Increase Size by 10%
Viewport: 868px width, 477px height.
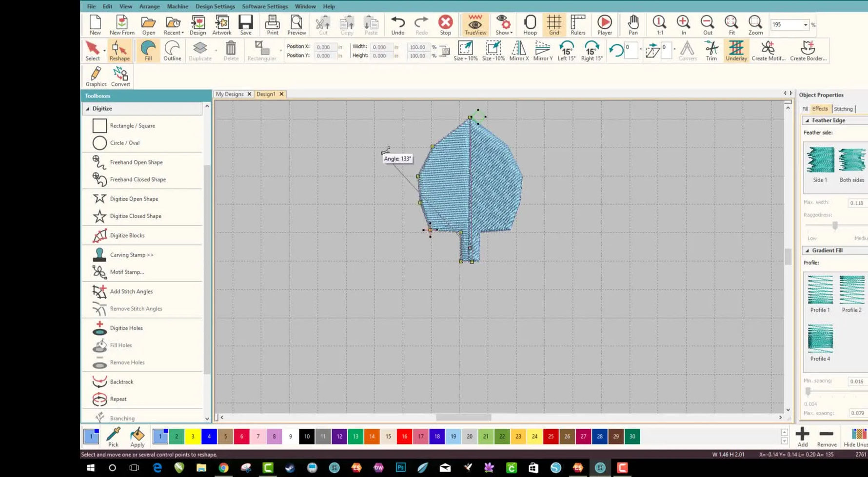coord(466,51)
